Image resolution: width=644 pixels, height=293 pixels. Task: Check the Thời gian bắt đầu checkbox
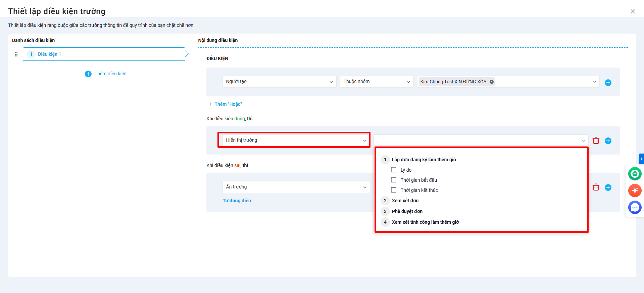pos(394,180)
